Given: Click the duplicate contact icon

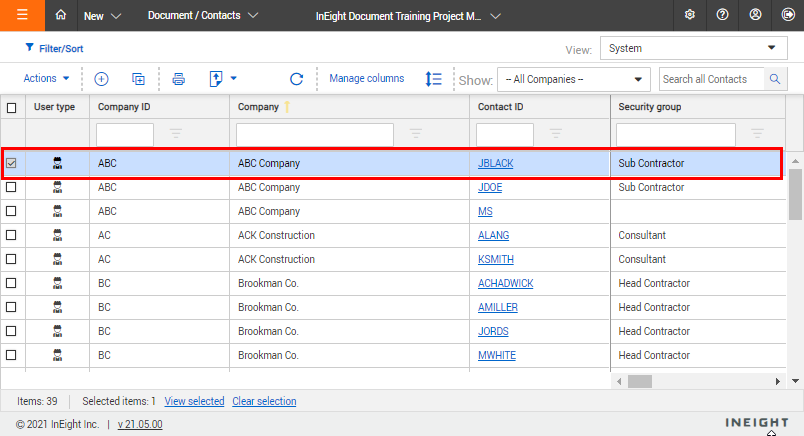Looking at the screenshot, I should (x=138, y=79).
